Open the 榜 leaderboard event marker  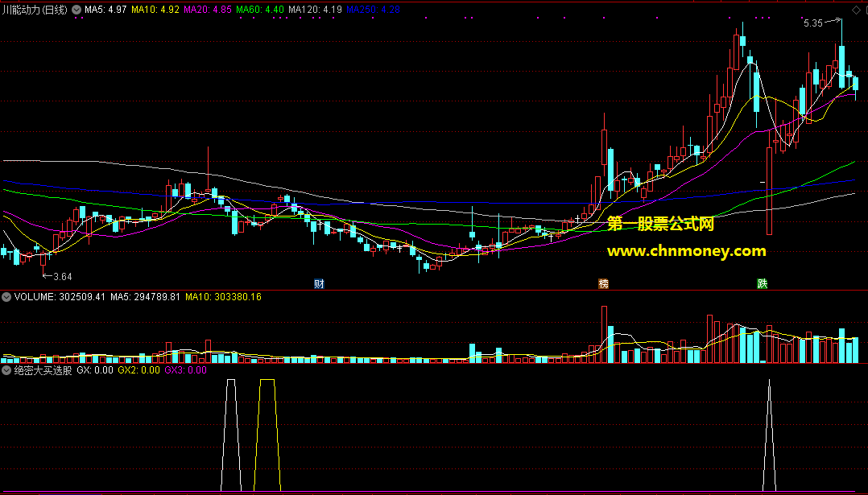(x=603, y=284)
